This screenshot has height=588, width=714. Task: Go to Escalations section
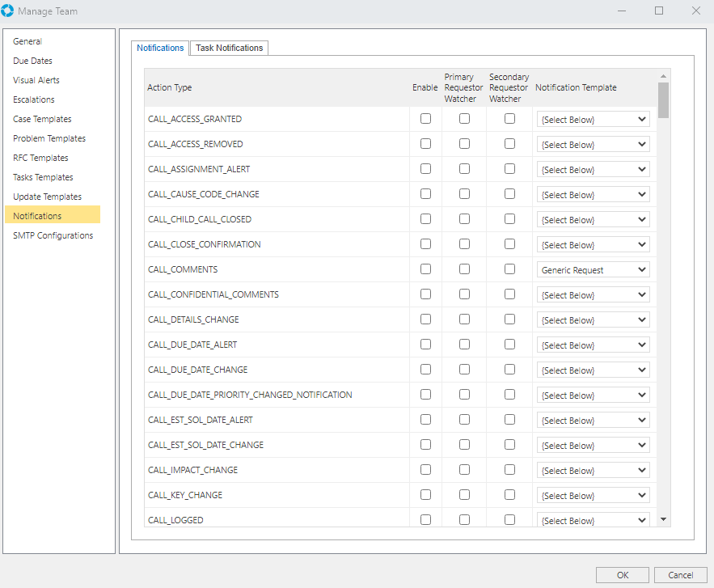[x=34, y=99]
